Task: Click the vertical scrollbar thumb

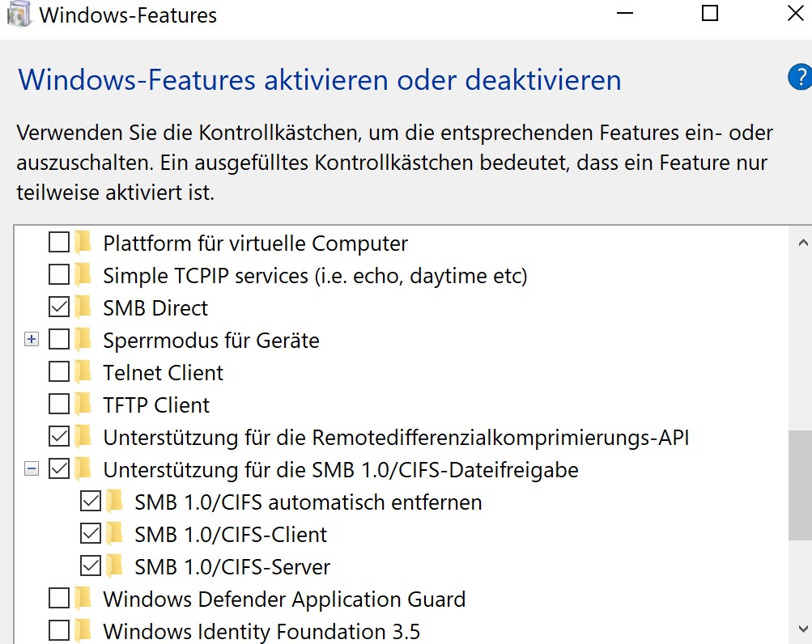Action: (801, 485)
